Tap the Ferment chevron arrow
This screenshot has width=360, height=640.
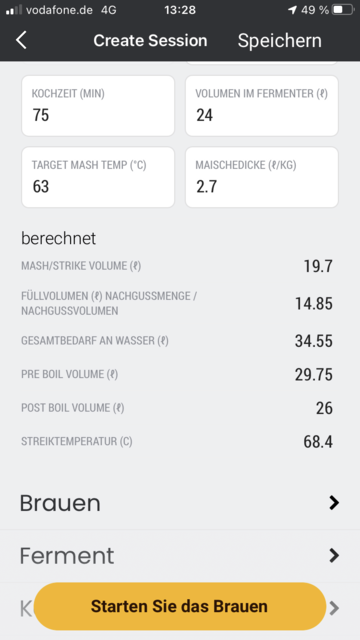click(x=334, y=556)
